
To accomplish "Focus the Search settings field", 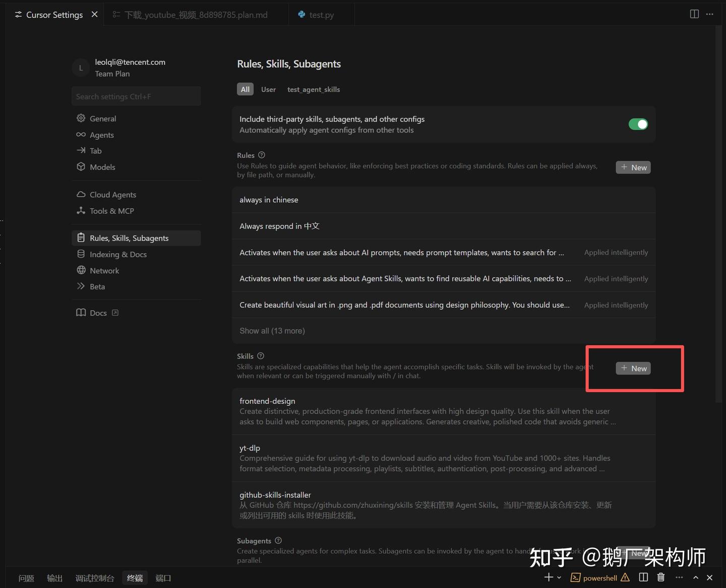I will tap(136, 96).
